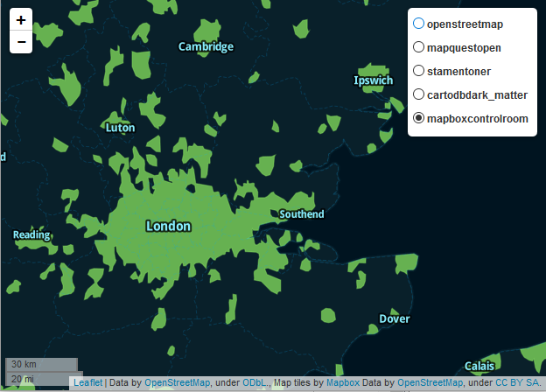Open the OpenStreetMap link after Mapbox
This screenshot has width=546, height=392.
pyautogui.click(x=430, y=382)
